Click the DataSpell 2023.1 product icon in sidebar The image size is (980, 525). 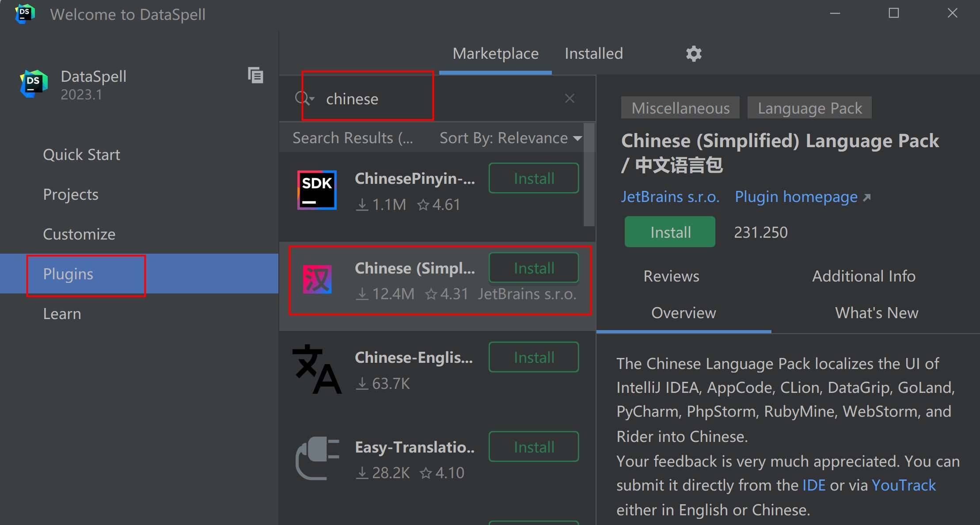(34, 84)
